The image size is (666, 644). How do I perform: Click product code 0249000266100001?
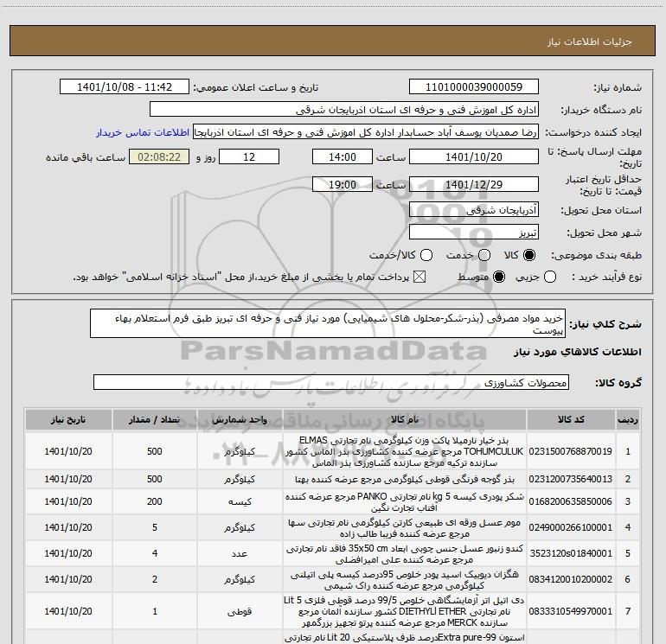click(571, 527)
